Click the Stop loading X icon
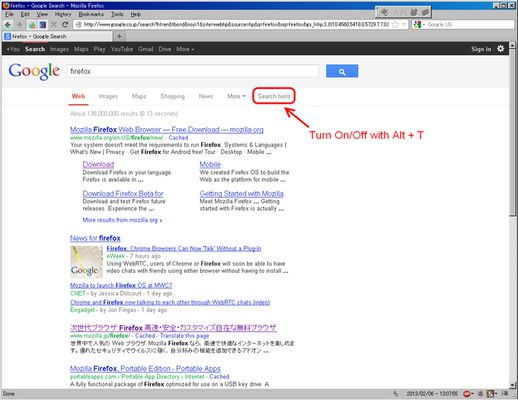The image size is (518, 400). click(54, 25)
